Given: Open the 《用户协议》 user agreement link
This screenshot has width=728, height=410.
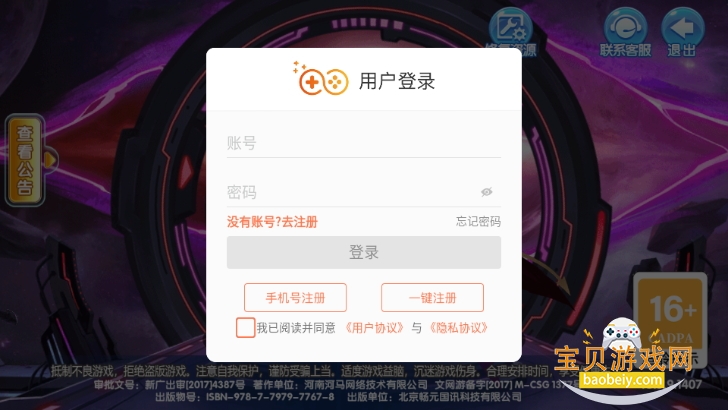Looking at the screenshot, I should pyautogui.click(x=374, y=328).
